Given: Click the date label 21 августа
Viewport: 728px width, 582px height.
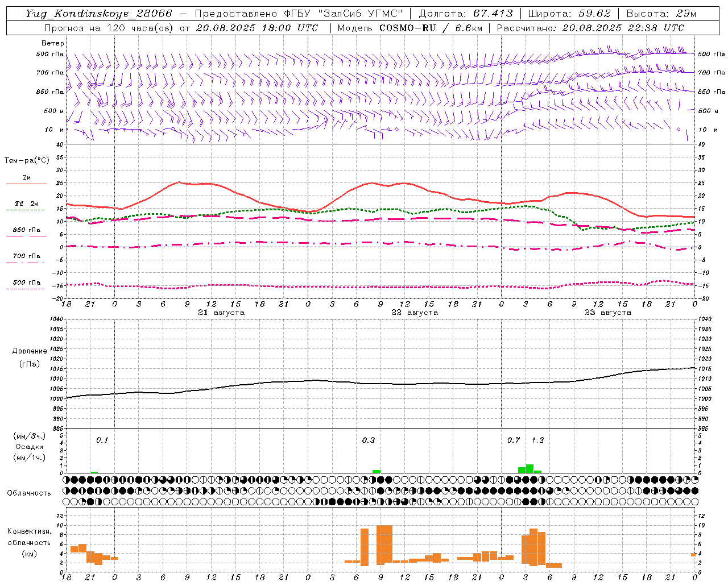Looking at the screenshot, I should pos(221,313).
